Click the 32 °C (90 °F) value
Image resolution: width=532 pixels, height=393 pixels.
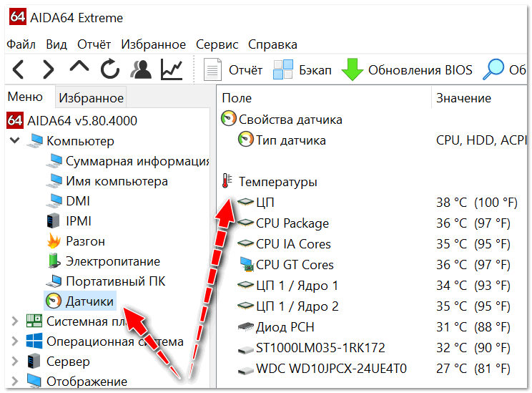point(473,348)
